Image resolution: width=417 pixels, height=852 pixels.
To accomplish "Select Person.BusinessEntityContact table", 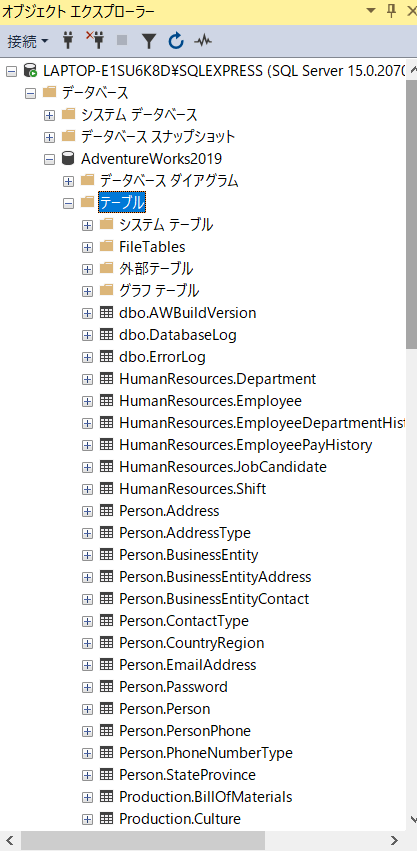I will click(x=214, y=599).
